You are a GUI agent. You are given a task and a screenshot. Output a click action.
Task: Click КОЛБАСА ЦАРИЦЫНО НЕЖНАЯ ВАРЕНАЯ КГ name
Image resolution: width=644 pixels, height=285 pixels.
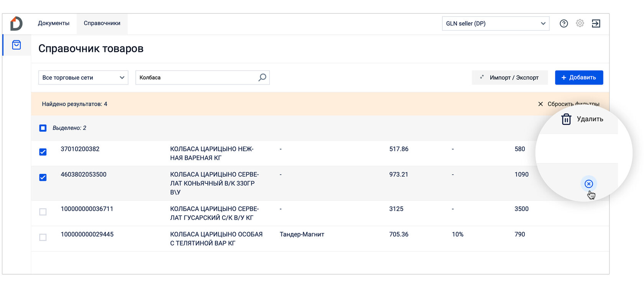(x=212, y=153)
